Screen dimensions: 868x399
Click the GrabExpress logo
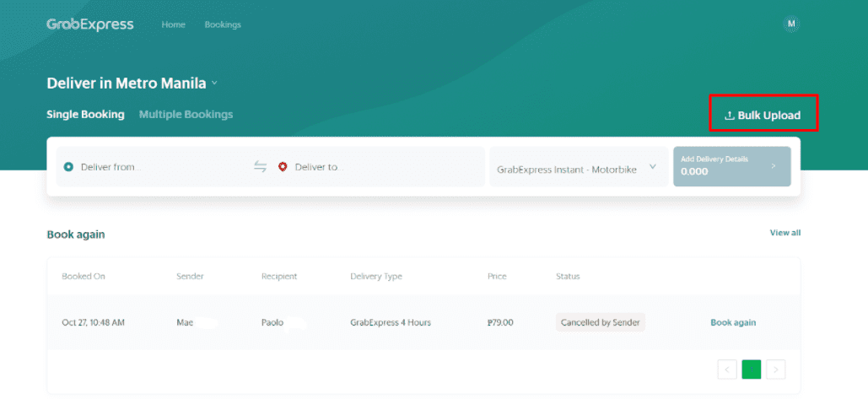click(89, 24)
